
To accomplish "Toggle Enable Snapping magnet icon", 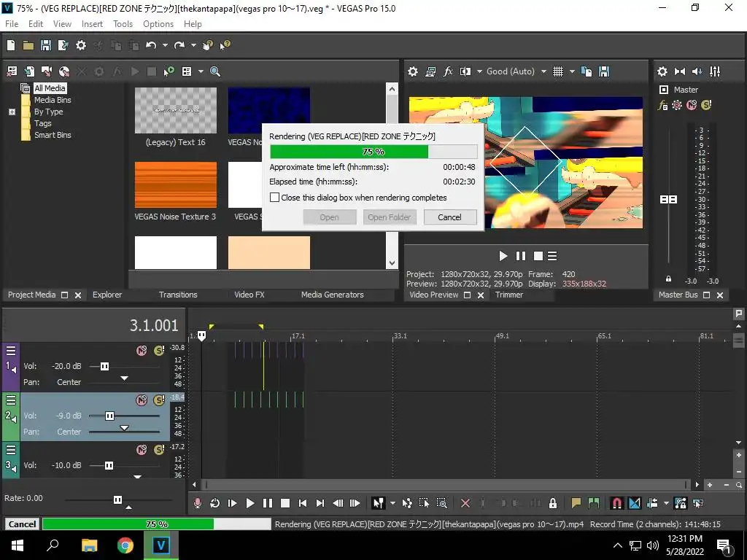I will pos(617,503).
